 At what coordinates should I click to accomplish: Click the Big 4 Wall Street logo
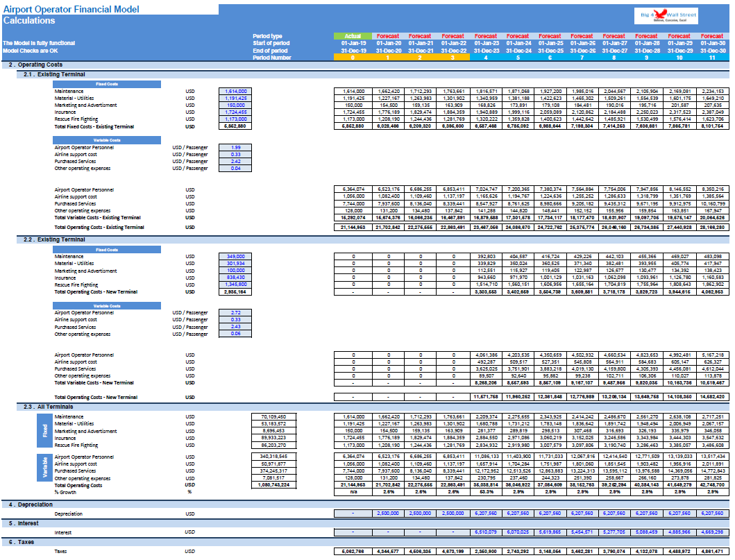point(666,17)
